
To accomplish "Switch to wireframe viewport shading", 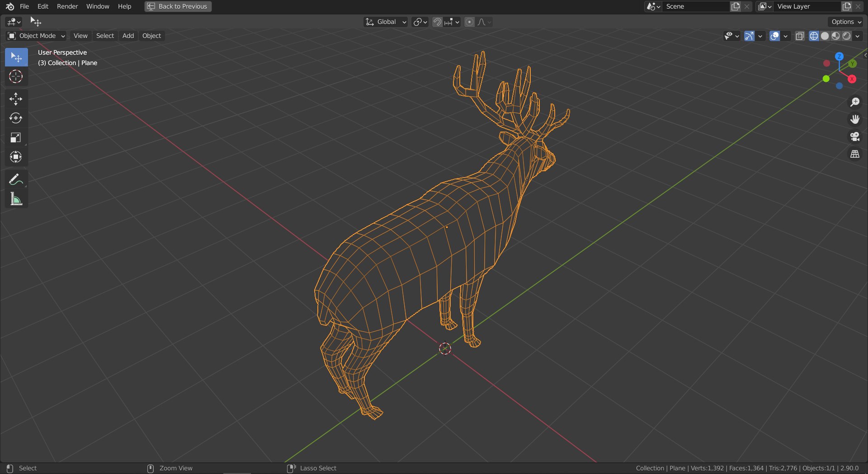I will pos(814,36).
